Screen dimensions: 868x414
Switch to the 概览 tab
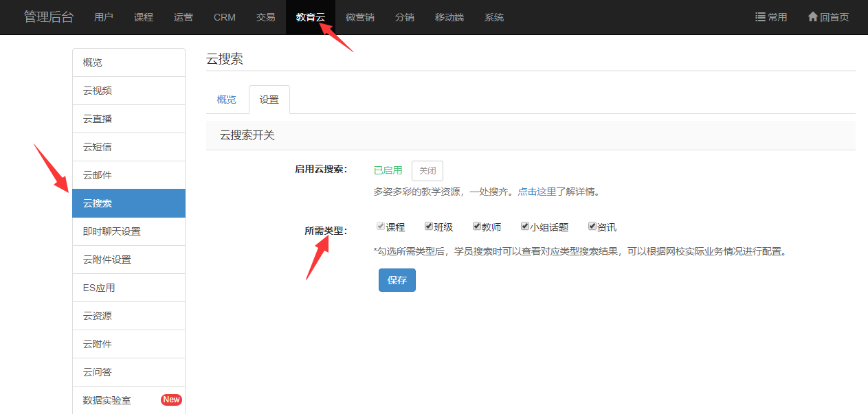(227, 100)
